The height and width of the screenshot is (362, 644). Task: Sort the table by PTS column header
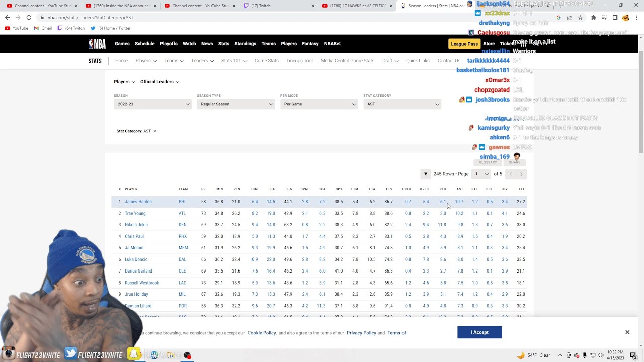237,189
